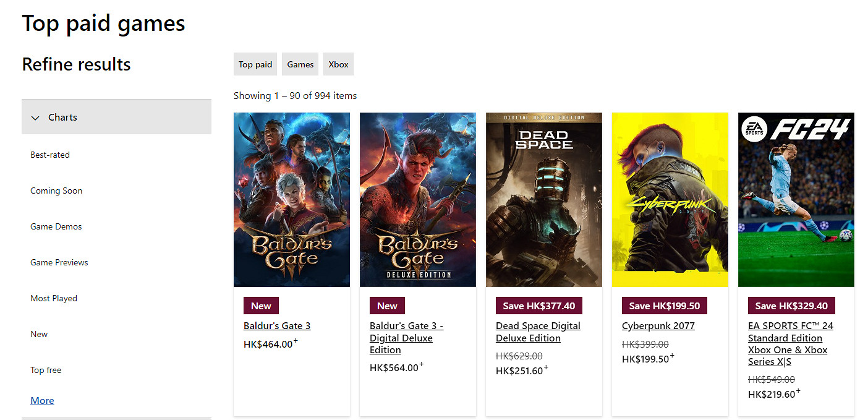Open the Baldur's Gate 3 product page
Screen dimensions: 868x420
276,325
